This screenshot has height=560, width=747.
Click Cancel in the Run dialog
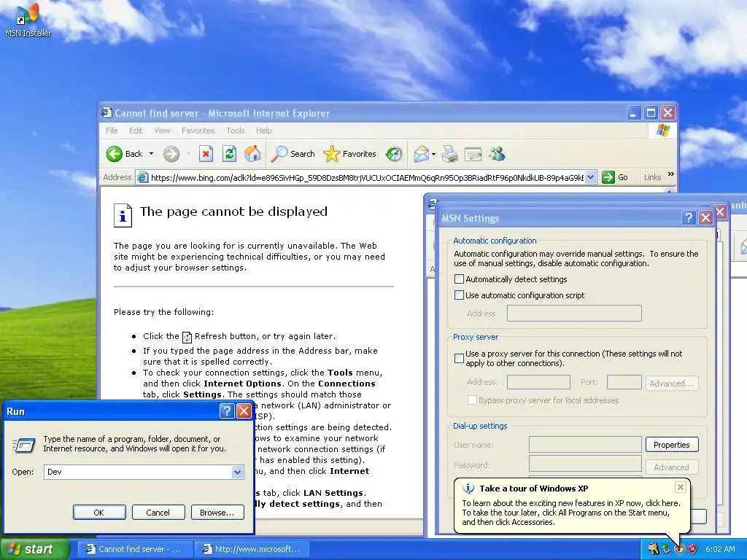point(158,513)
